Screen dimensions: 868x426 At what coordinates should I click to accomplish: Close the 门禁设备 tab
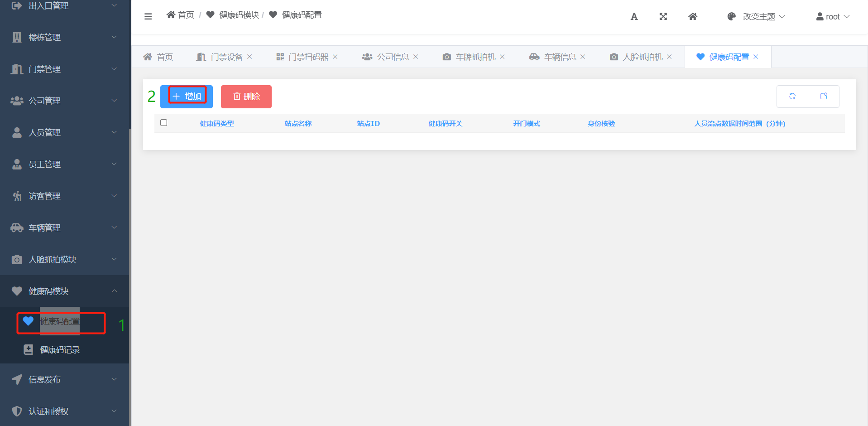tap(249, 57)
